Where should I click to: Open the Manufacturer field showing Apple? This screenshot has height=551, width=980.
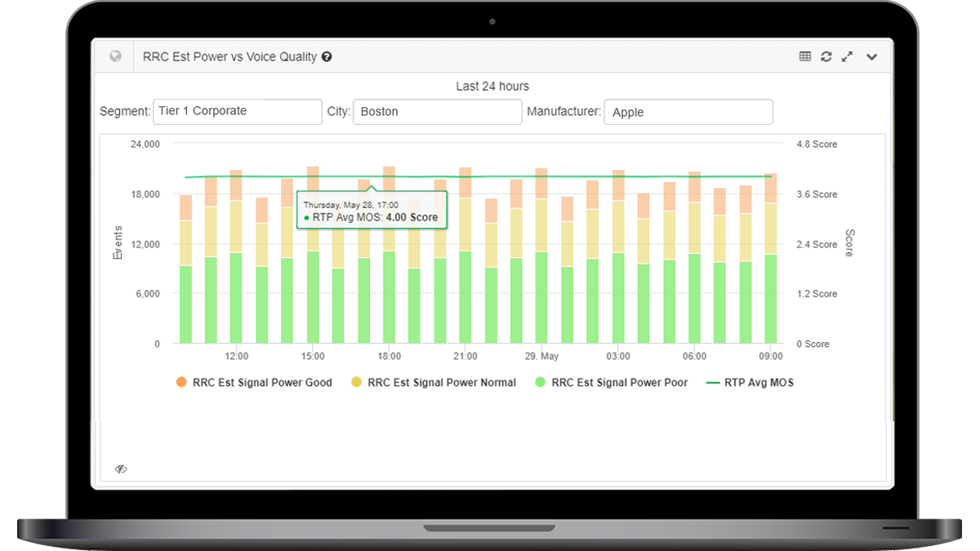688,112
